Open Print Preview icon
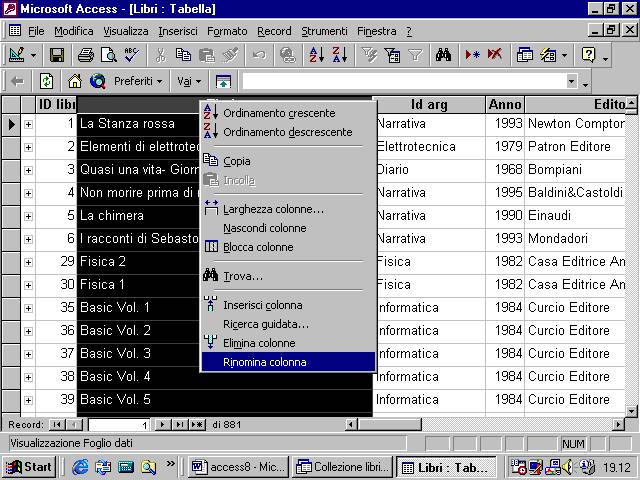The image size is (640, 480). click(109, 55)
